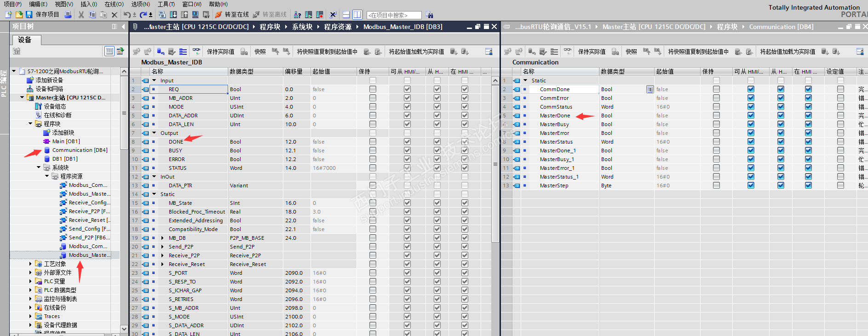
Task: Open the 项目(P) menu
Action: 12,4
